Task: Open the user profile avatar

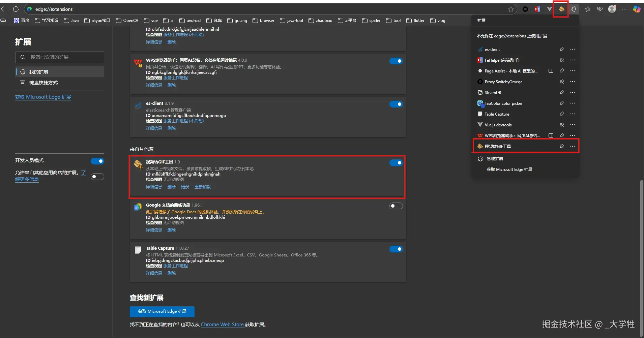Action: point(612,9)
